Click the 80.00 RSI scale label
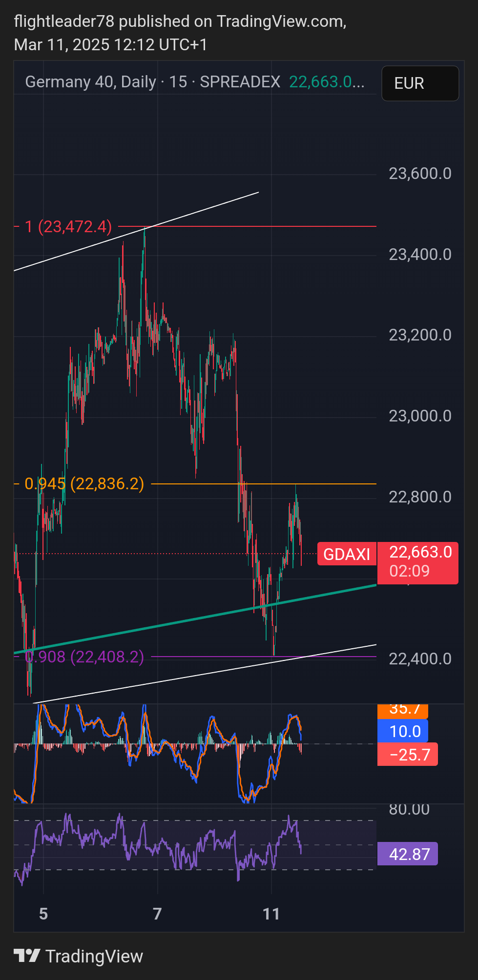 (409, 809)
